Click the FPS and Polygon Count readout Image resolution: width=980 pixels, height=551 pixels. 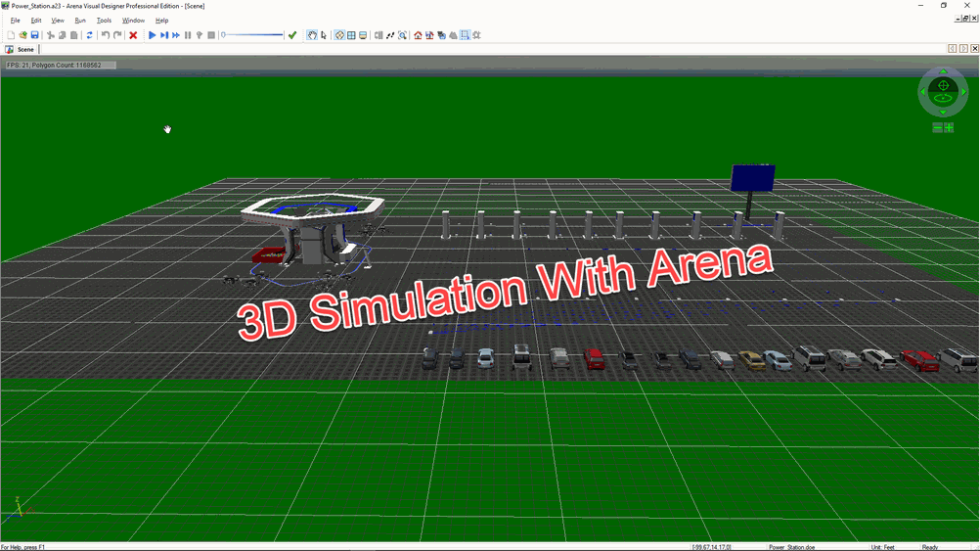coord(60,65)
